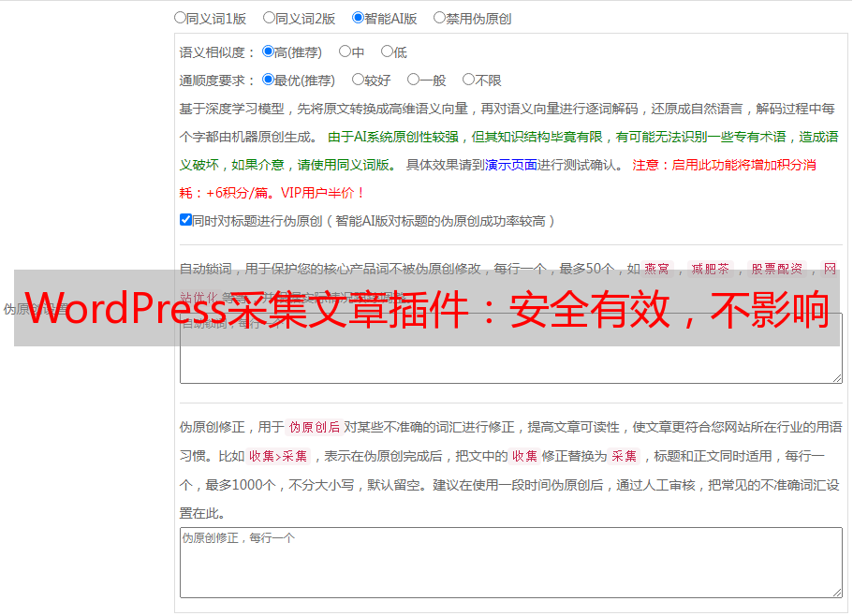The height and width of the screenshot is (616, 853).
Task: Select the 同义词1版 radio option
Action: pyautogui.click(x=180, y=18)
